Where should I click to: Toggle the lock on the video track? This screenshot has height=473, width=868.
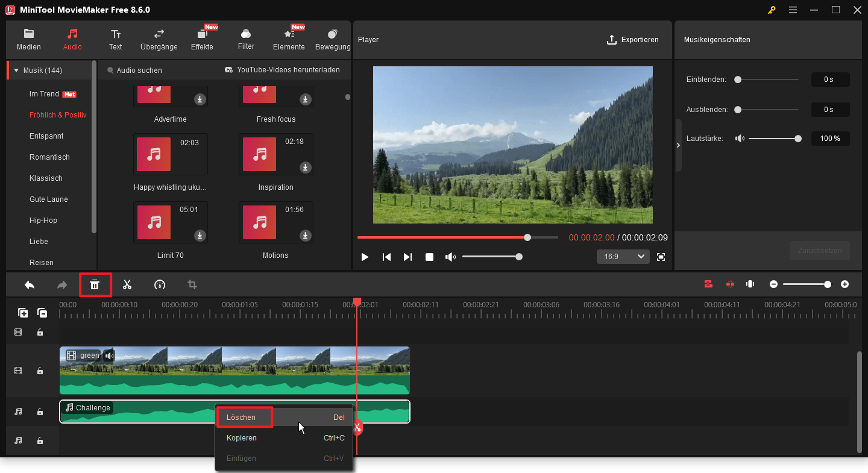tap(40, 371)
